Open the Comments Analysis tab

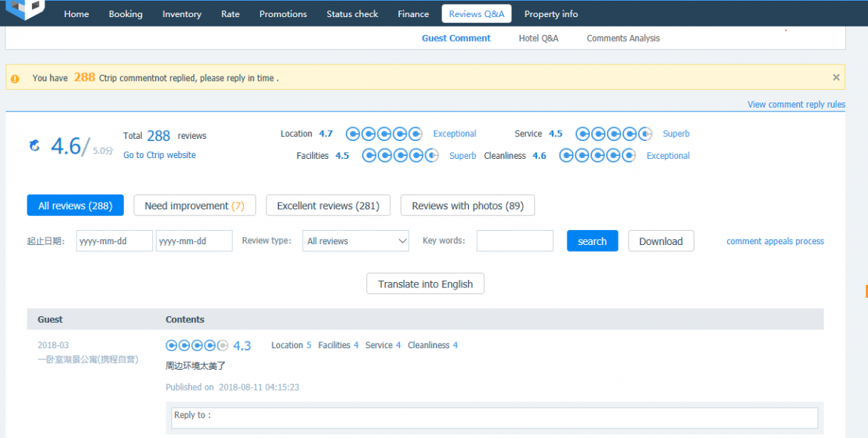[622, 38]
